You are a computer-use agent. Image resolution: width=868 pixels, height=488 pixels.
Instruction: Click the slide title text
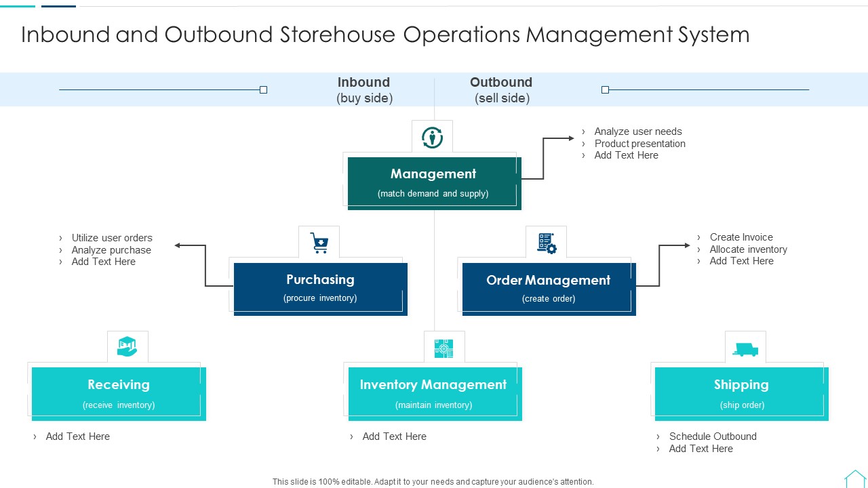(385, 35)
